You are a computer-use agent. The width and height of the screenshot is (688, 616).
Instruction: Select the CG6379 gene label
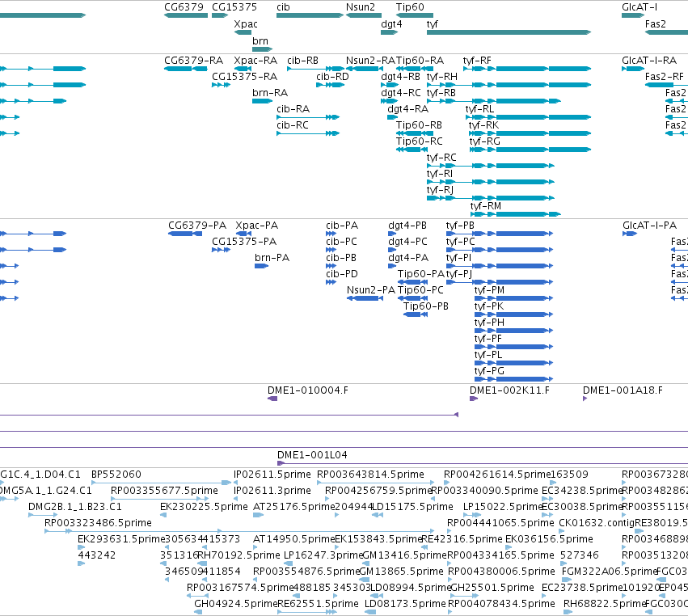184,7
